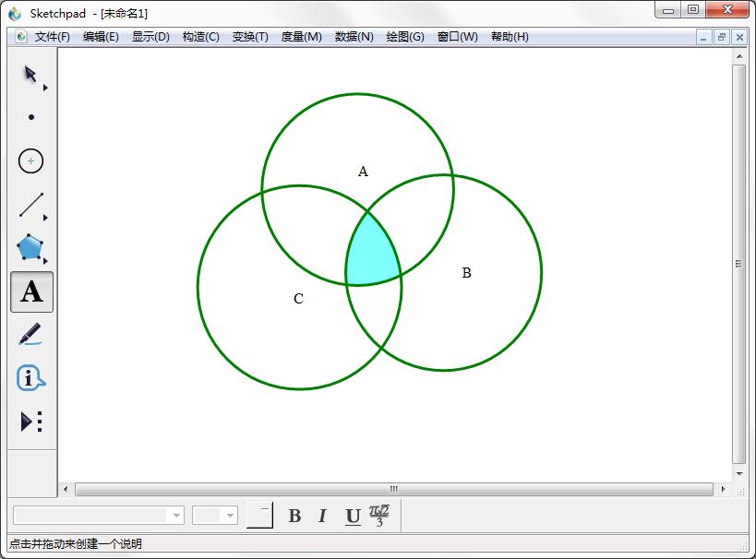Open the 窗口(W) menu

click(x=457, y=37)
